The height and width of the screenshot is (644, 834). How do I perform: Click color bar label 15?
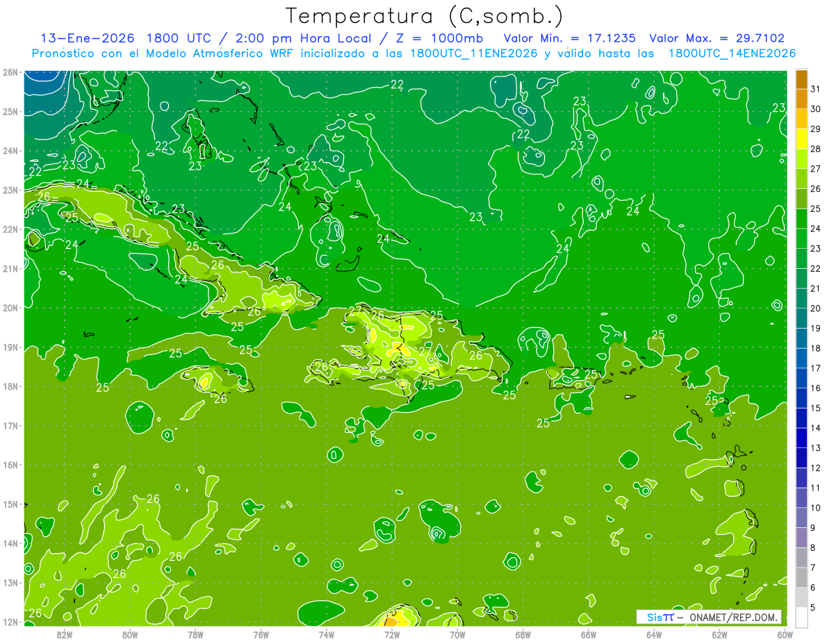coord(815,408)
